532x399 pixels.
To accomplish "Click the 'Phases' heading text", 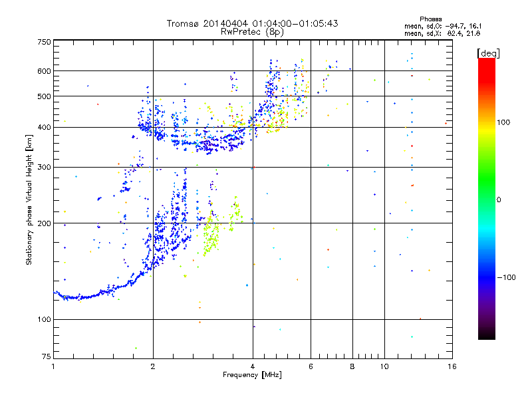I will pyautogui.click(x=430, y=19).
